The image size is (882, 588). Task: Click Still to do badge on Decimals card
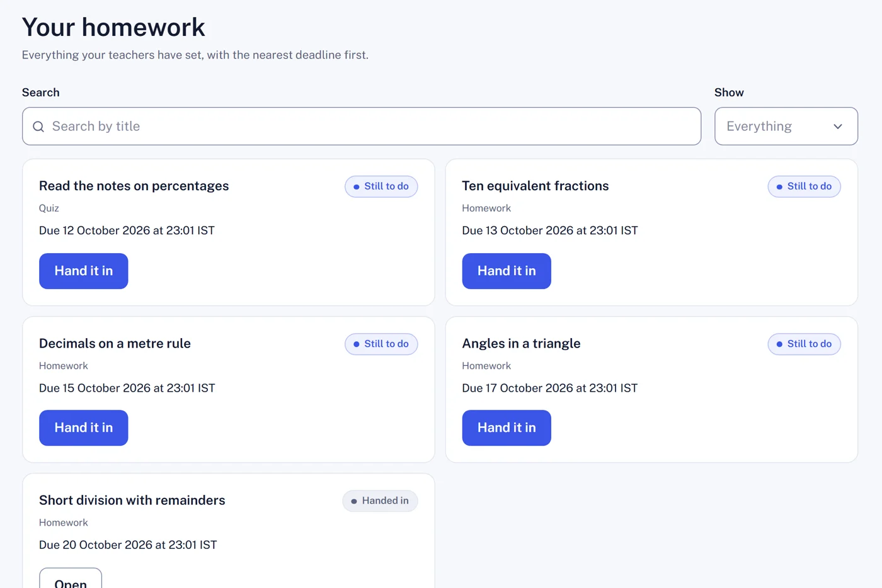[381, 344]
